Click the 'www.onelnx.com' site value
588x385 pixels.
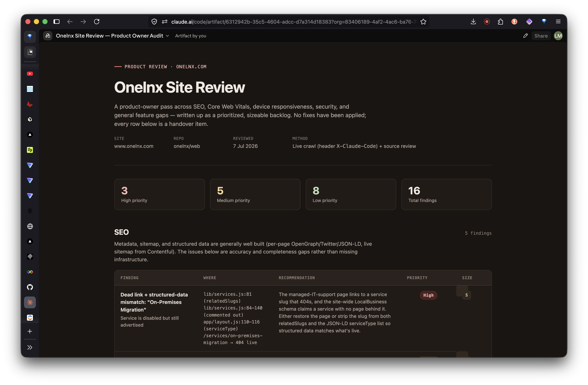click(134, 146)
